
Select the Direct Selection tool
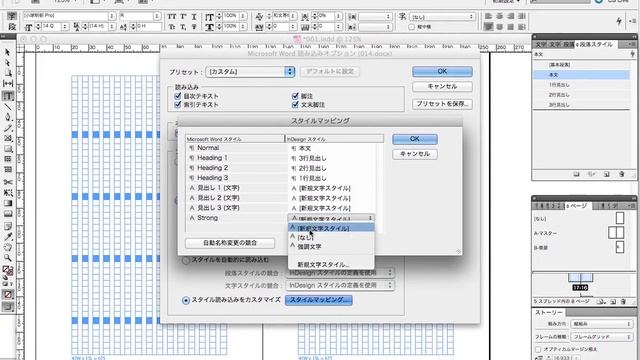(7, 63)
